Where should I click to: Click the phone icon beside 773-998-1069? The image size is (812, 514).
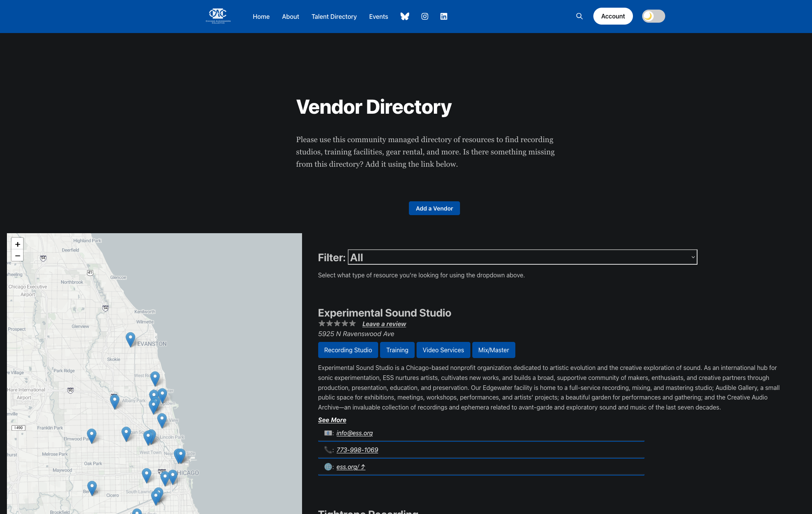point(328,450)
